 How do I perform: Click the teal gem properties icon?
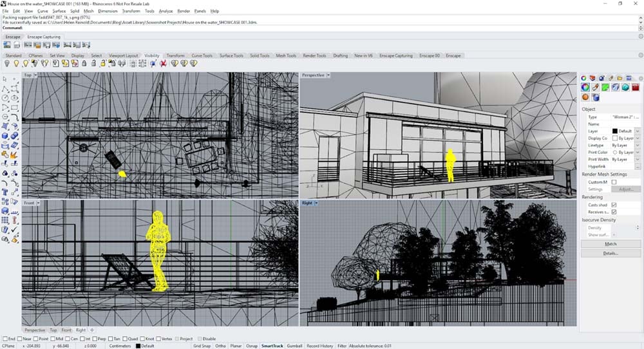click(x=625, y=88)
